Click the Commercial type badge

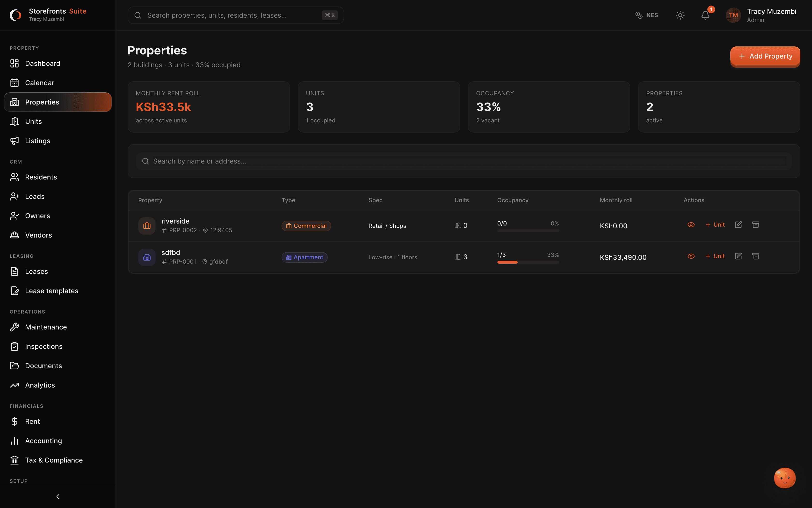tap(306, 226)
